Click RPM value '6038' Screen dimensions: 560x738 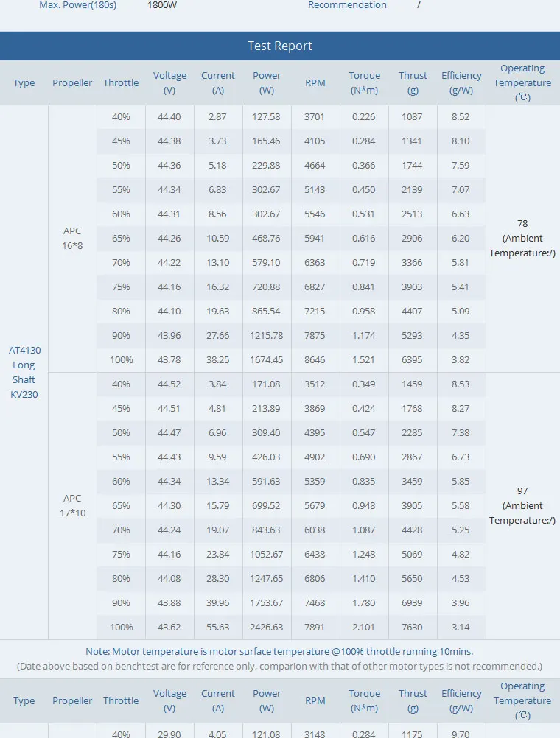[x=315, y=530]
